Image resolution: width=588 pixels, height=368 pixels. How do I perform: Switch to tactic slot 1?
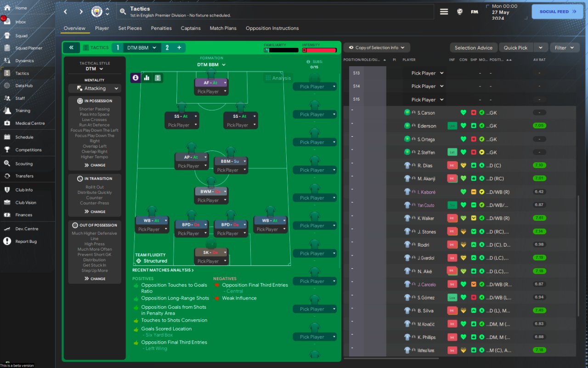(x=118, y=47)
